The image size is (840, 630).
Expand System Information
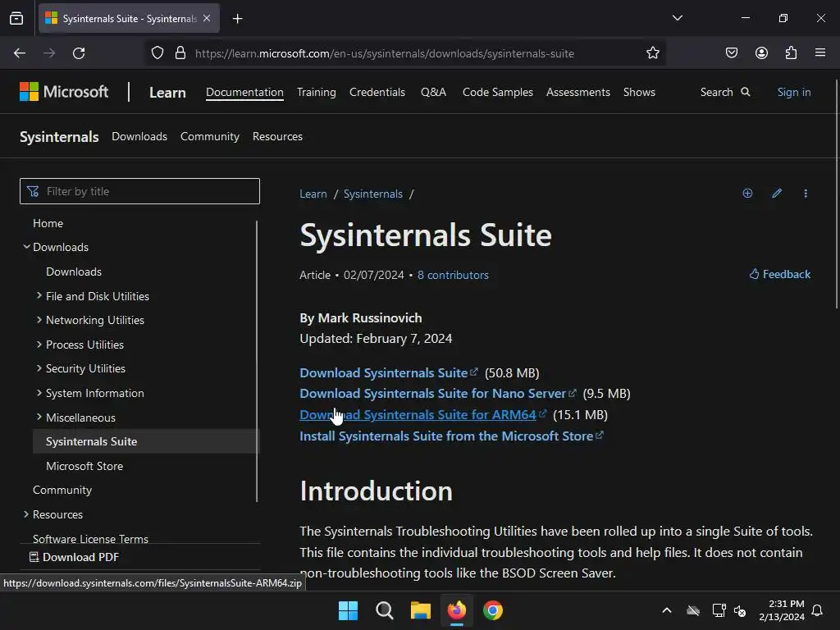39,393
